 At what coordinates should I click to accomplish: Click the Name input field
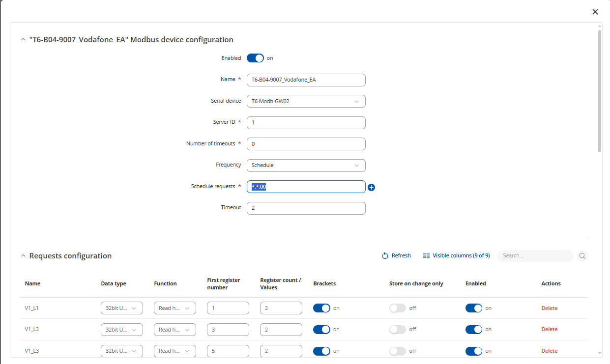coord(306,80)
